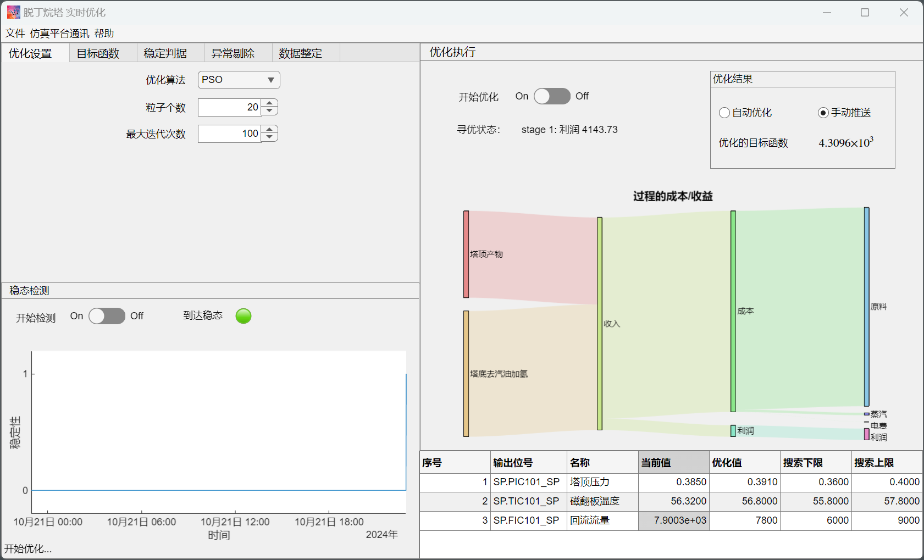The width and height of the screenshot is (924, 560).
Task: Open the 优化算法 PSO dropdown
Action: [x=239, y=80]
